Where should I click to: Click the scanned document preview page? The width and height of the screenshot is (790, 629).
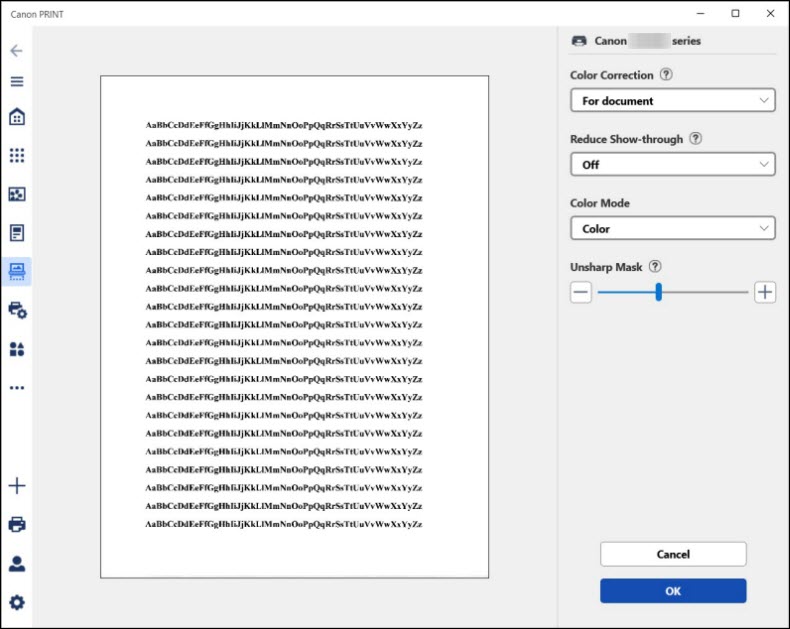point(294,327)
